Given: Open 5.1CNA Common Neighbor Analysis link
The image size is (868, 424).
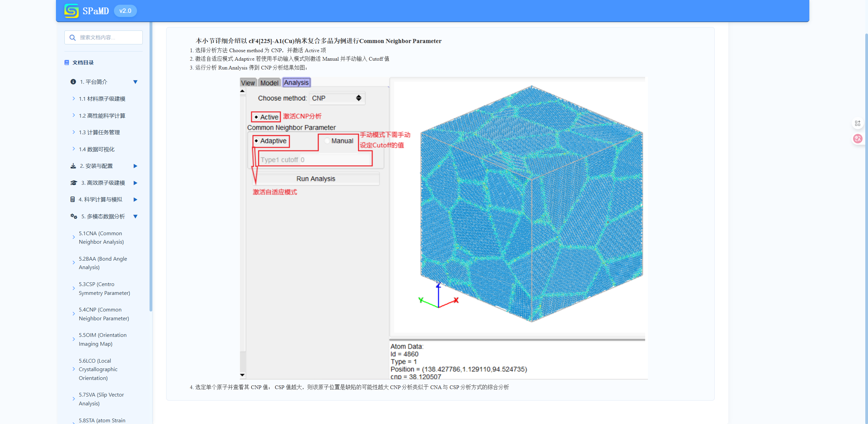Looking at the screenshot, I should (x=101, y=238).
